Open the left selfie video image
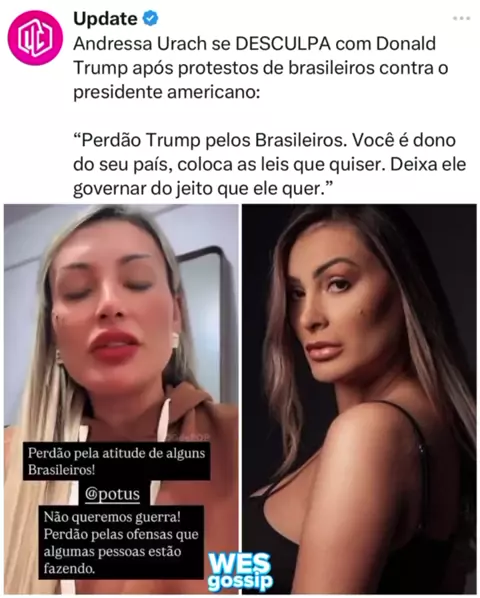Screen dimensions: 480x598 pyautogui.click(x=121, y=399)
